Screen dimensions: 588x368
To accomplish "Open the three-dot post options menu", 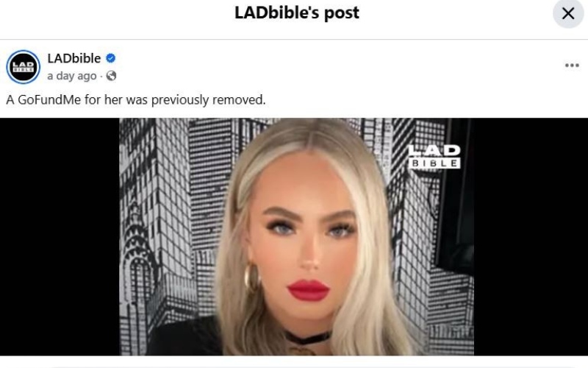I will point(572,66).
